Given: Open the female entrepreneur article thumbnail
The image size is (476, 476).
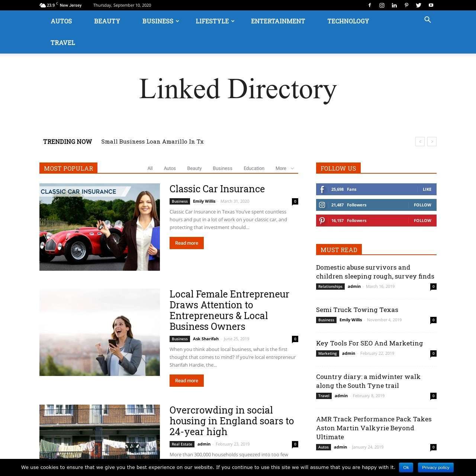Looking at the screenshot, I should point(100,332).
